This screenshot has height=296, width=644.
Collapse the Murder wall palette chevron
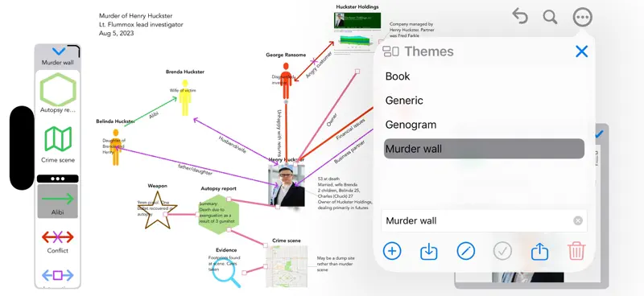(x=59, y=51)
